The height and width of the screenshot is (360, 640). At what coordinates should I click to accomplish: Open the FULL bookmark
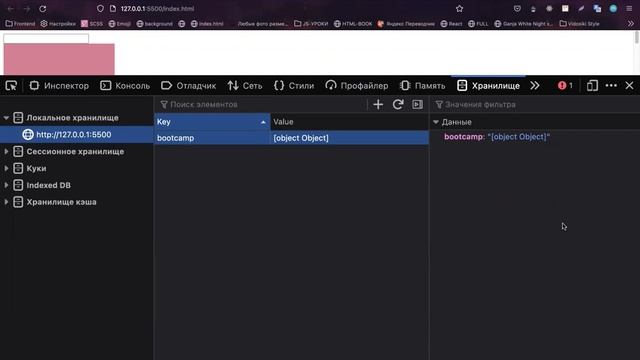coord(478,24)
